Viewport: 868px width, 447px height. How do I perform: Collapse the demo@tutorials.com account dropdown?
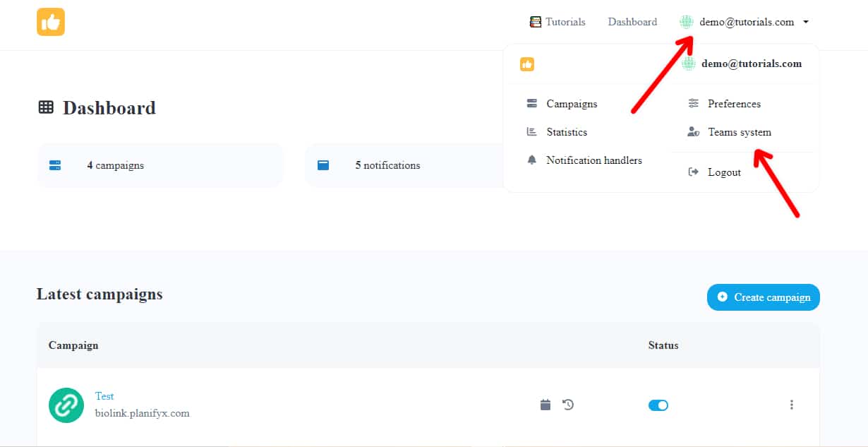pyautogui.click(x=806, y=22)
